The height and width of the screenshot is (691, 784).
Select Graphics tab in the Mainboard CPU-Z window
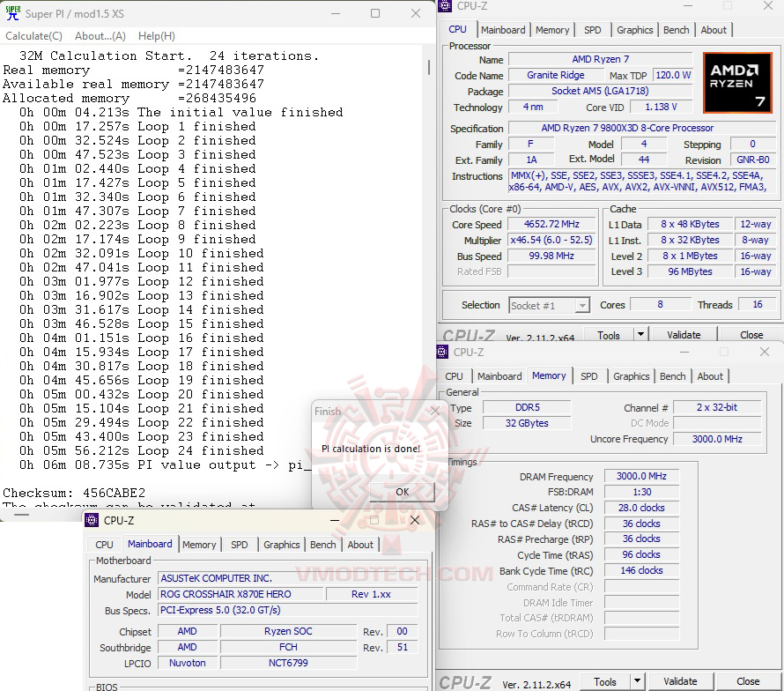(x=282, y=545)
